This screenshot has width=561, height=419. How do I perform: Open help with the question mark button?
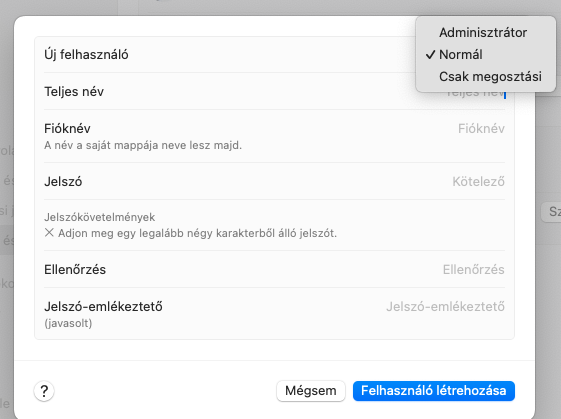pyautogui.click(x=44, y=391)
